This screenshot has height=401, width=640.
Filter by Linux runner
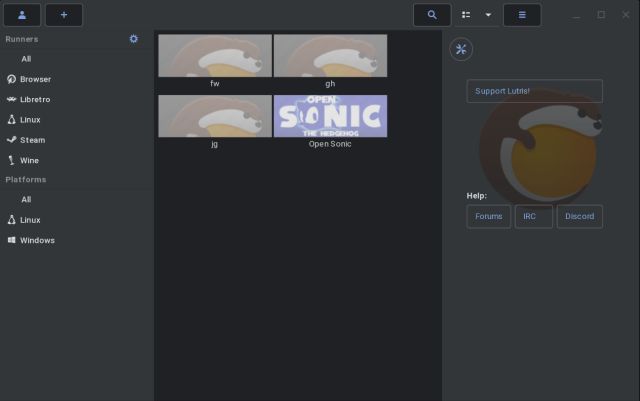[30, 120]
